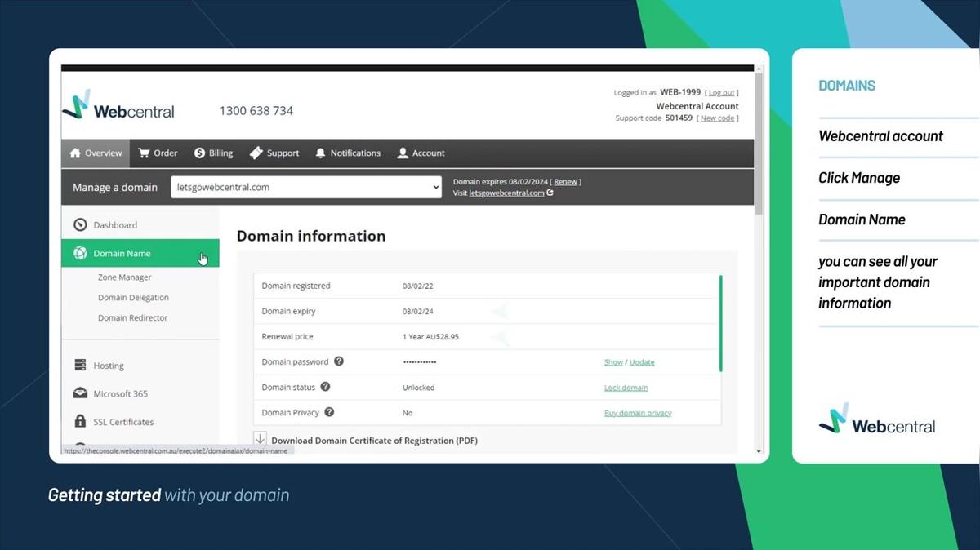Click the download arrow icon for certificate

coord(261,439)
